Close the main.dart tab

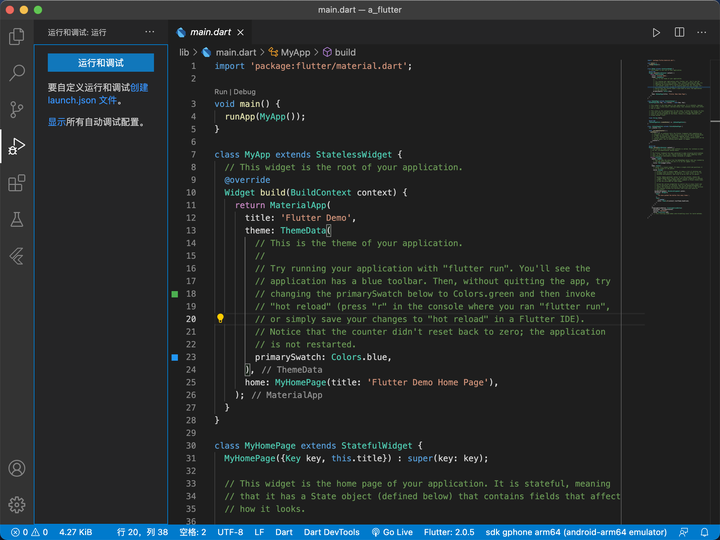240,32
